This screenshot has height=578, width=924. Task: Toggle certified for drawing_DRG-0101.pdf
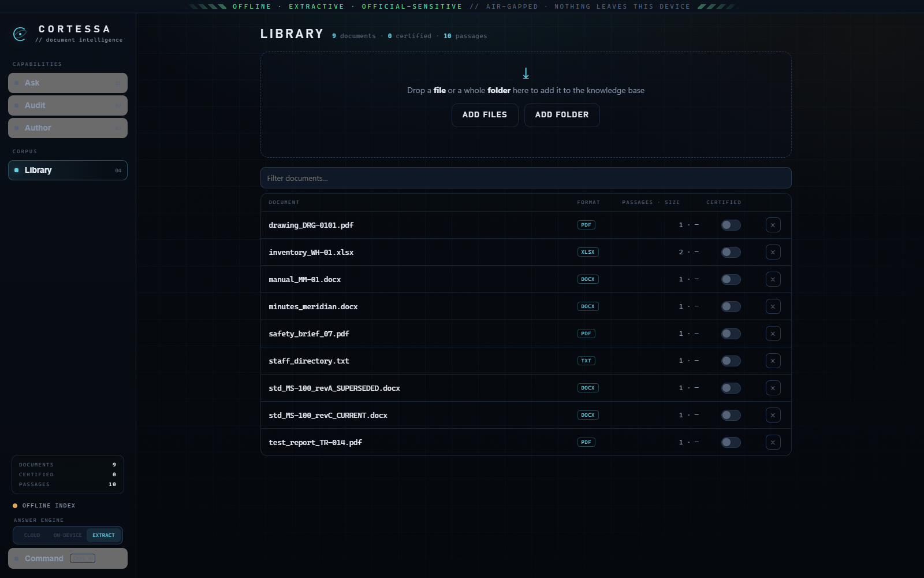tap(731, 225)
